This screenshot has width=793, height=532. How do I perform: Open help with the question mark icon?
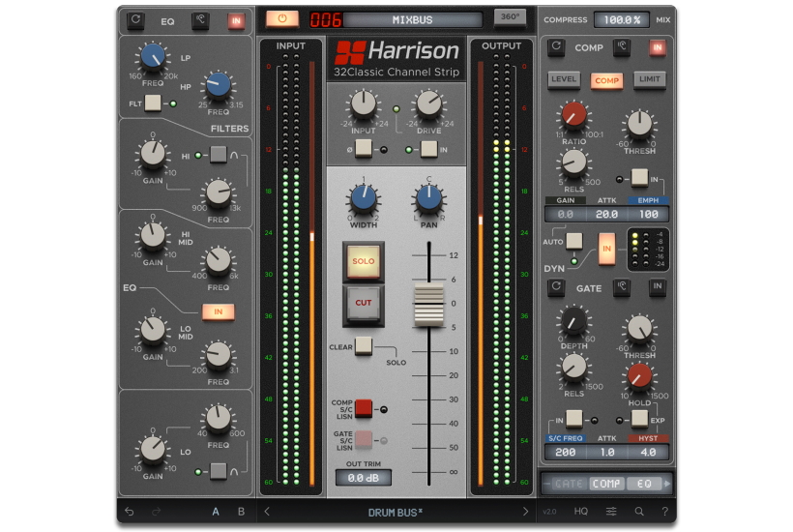(665, 512)
